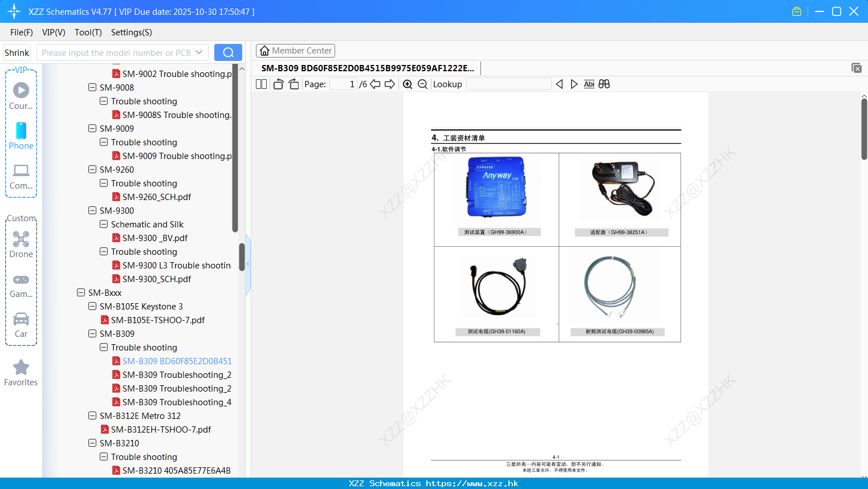The image size is (868, 489).
Task: Click the Shrink button
Action: pos(17,52)
